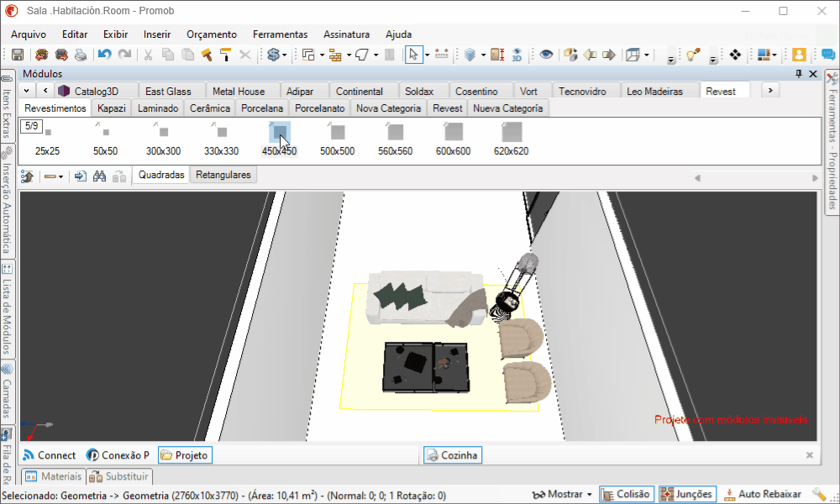This screenshot has width=840, height=504.
Task: Click the left arrow navigation icon
Action: click(590, 55)
